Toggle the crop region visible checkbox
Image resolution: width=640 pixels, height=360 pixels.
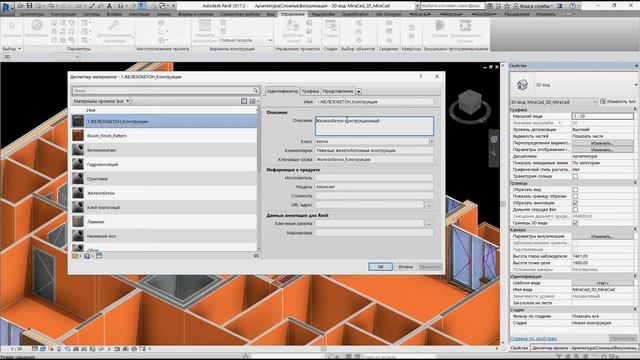pos(575,196)
